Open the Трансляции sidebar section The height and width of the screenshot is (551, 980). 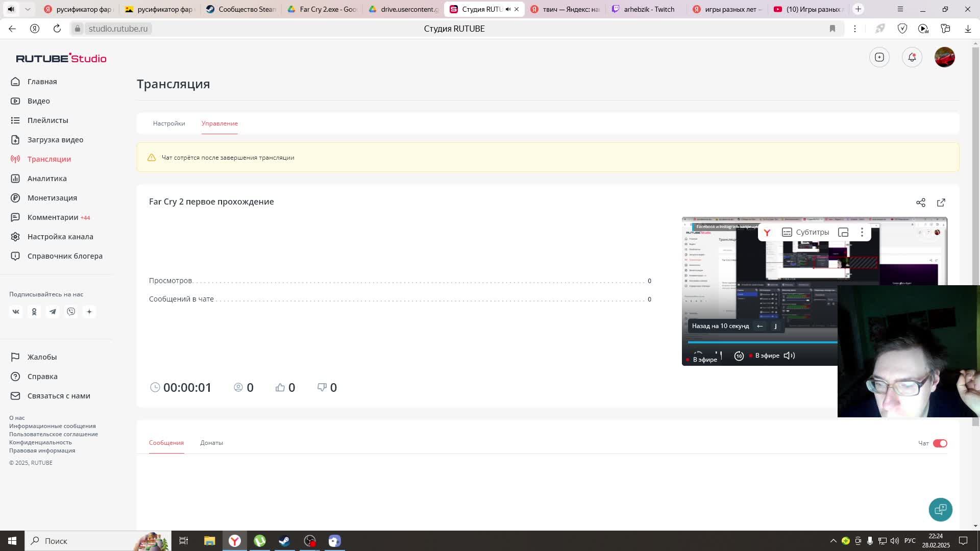click(x=49, y=159)
